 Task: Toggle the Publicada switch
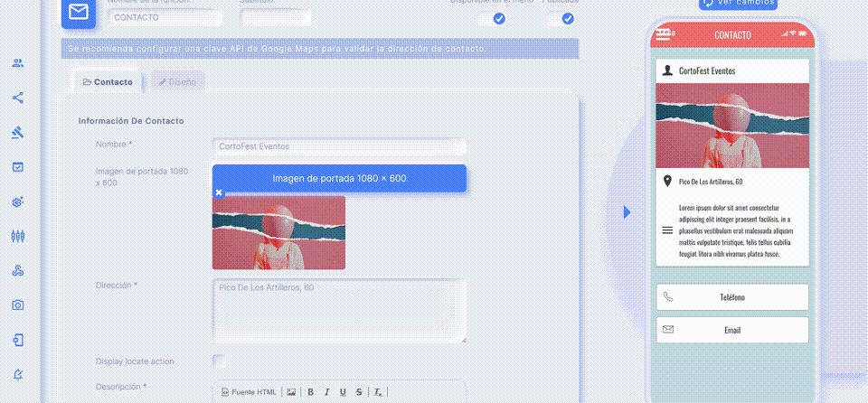click(561, 19)
